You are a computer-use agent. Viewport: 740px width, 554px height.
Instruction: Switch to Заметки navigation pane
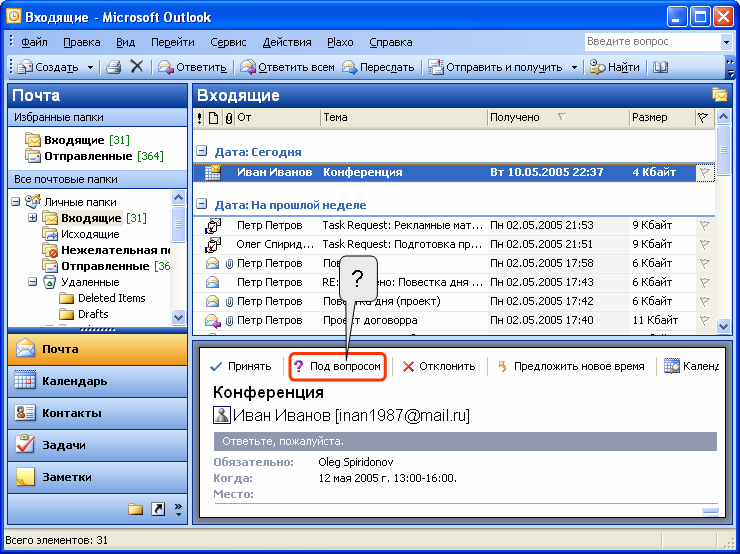point(97,478)
